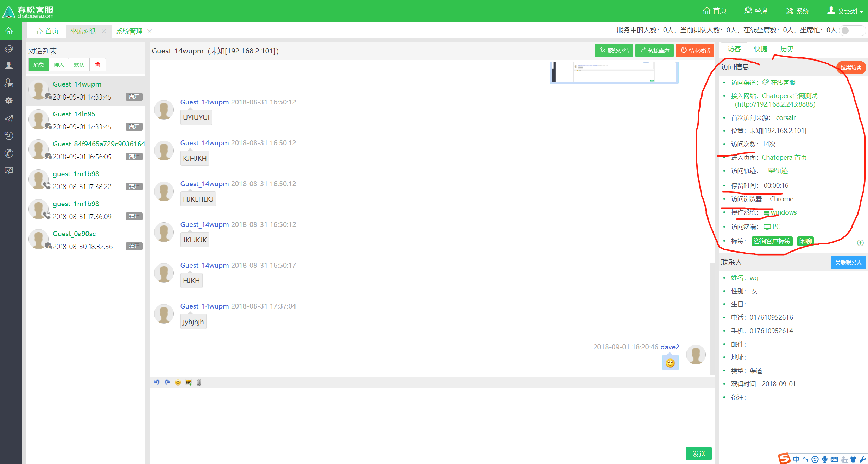Screen dimensions: 868x464
Task: Click the 发送 send button
Action: (699, 454)
